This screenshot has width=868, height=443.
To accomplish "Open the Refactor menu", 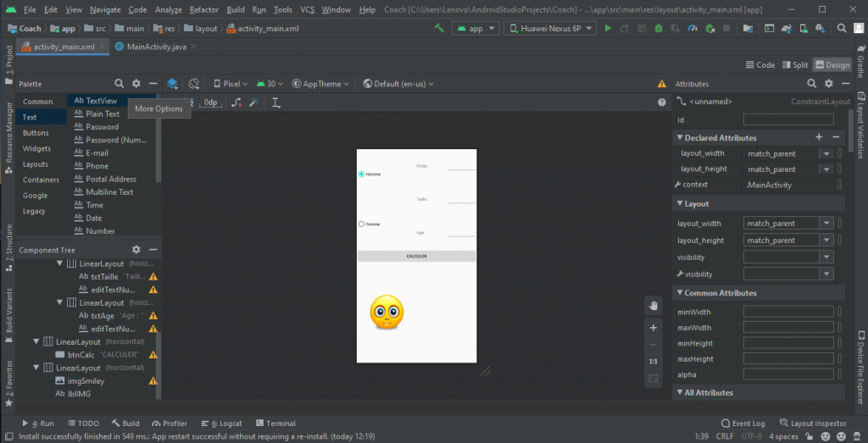I will coord(203,9).
